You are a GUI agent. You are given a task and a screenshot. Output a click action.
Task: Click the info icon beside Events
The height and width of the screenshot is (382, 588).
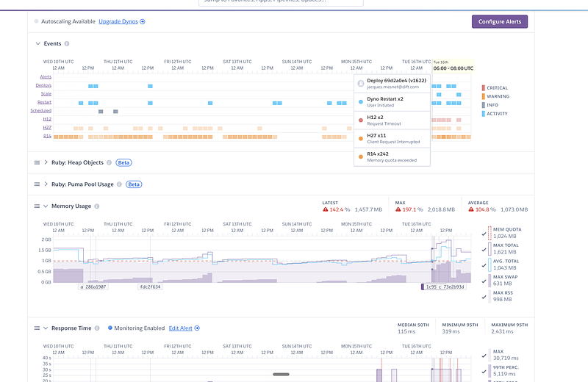(67, 43)
